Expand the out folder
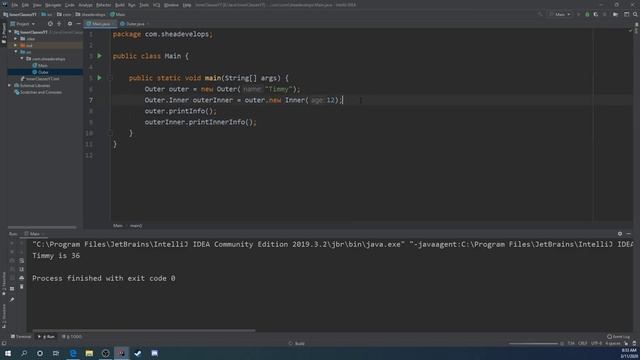This screenshot has width=640, height=360. [x=16, y=45]
